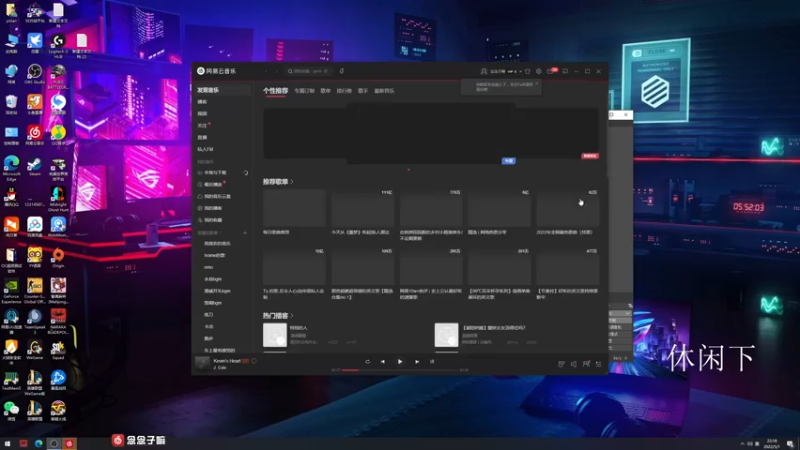Open 私人FM in the sidebar
Viewport: 800px width, 450px height.
(206, 149)
